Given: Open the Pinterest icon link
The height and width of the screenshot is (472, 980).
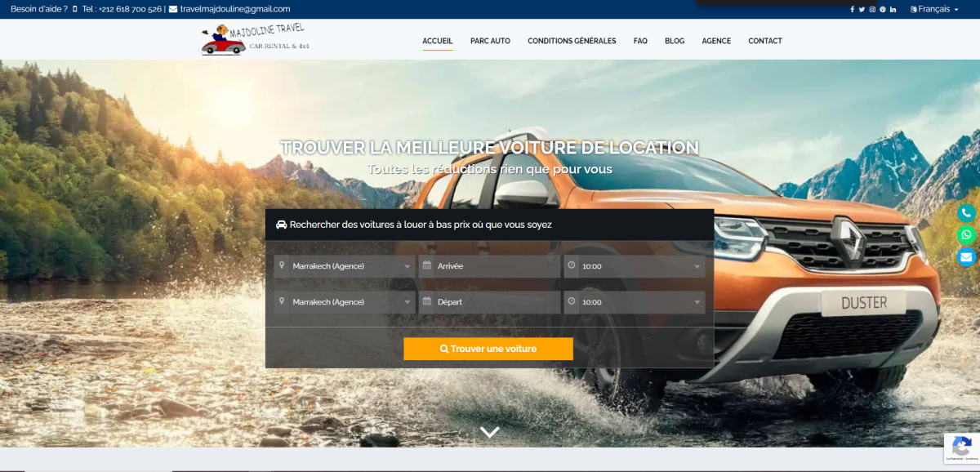Looking at the screenshot, I should tap(883, 9).
